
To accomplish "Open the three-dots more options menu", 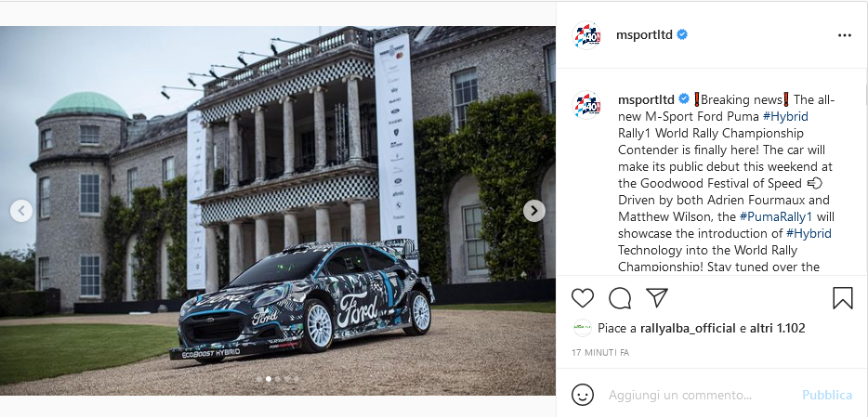I will pos(844,35).
